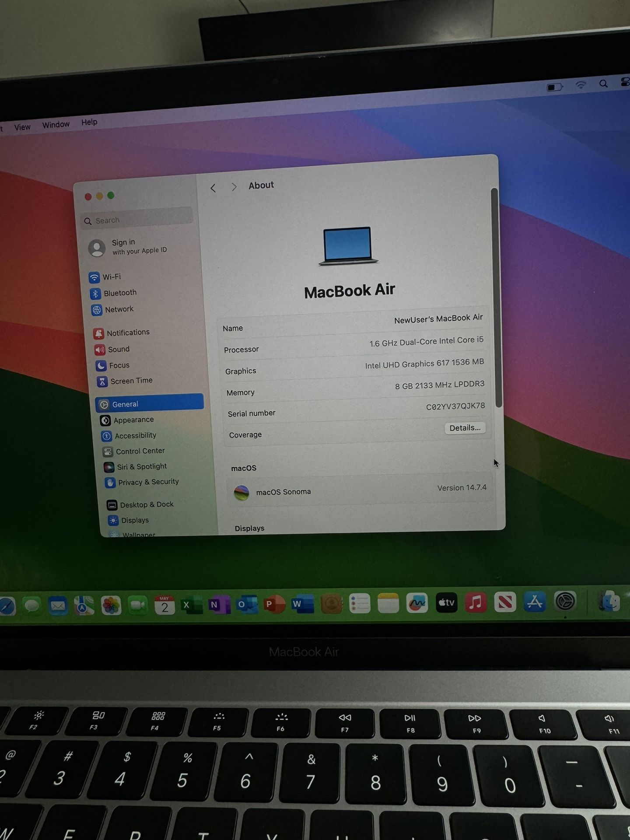Image resolution: width=630 pixels, height=840 pixels.
Task: Open Freeform app in the Dock
Action: pyautogui.click(x=417, y=603)
